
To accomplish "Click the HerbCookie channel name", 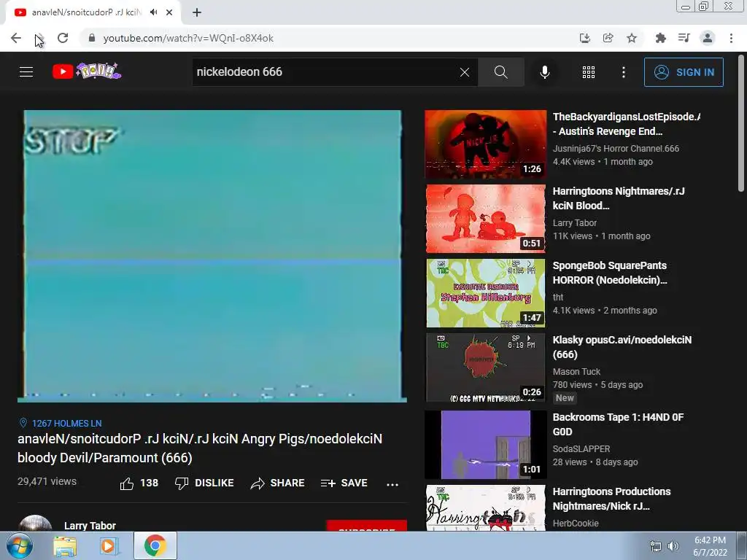I will click(x=576, y=524).
